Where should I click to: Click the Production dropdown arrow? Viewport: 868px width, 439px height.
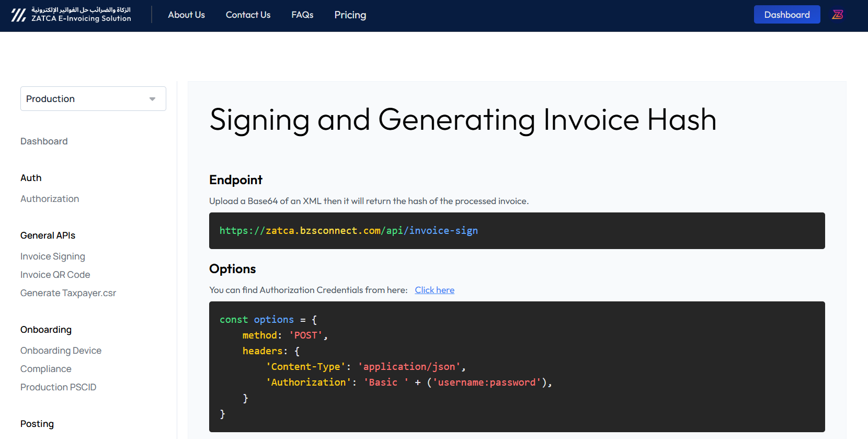tap(152, 99)
